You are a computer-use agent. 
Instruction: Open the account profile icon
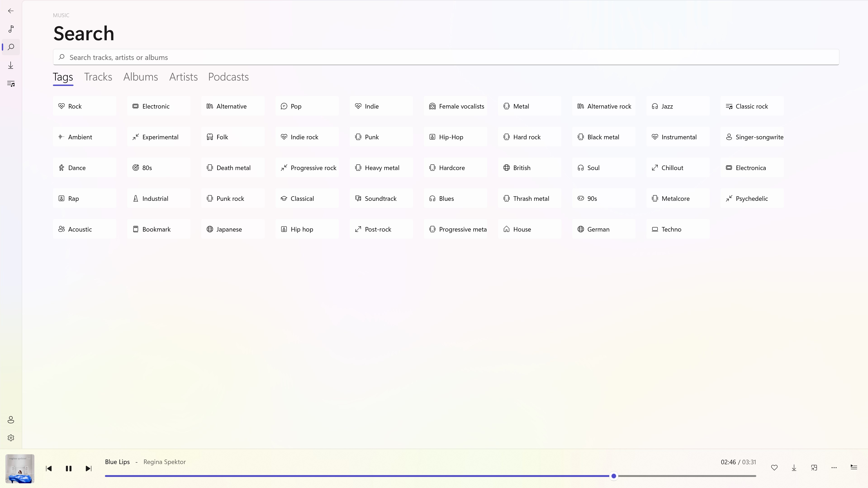[11, 419]
